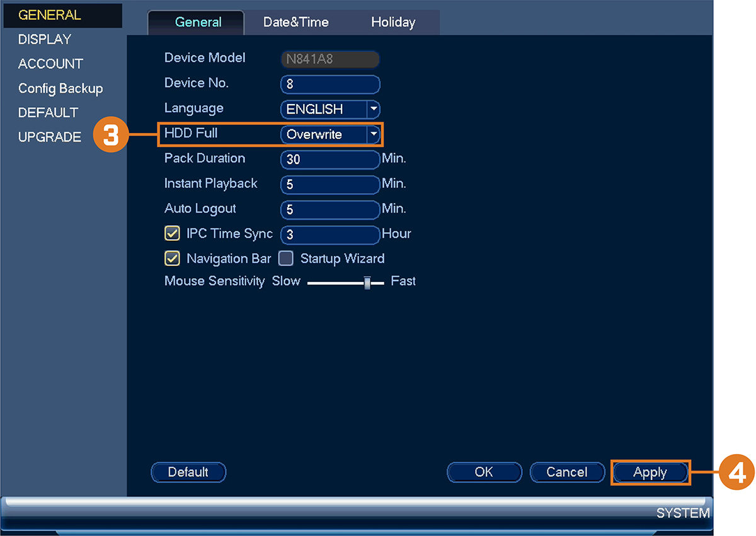Click the Apply button
Viewport: 756px width, 536px height.
click(650, 472)
